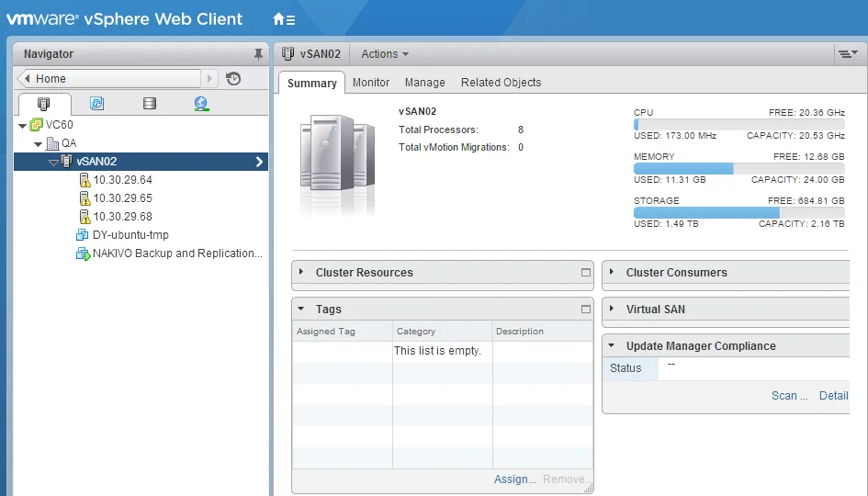
Task: Switch to the Monitor tab
Action: [371, 83]
